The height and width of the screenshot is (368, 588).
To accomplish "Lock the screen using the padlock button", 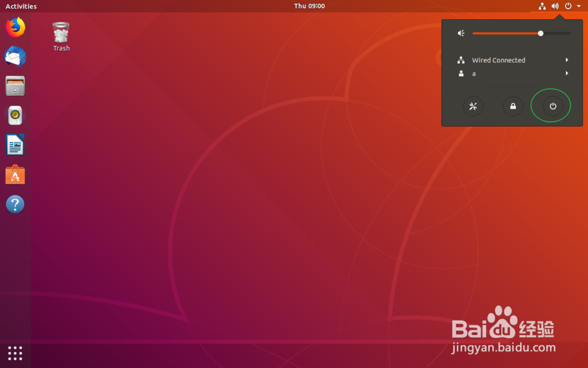I will click(x=512, y=106).
